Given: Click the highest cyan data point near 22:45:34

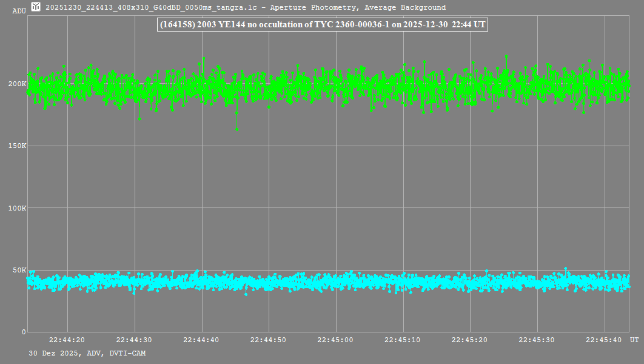Looking at the screenshot, I should (x=566, y=268).
